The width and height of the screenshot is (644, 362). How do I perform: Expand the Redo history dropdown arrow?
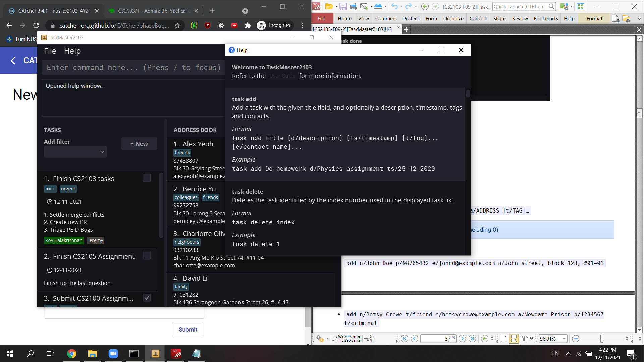(x=415, y=6)
